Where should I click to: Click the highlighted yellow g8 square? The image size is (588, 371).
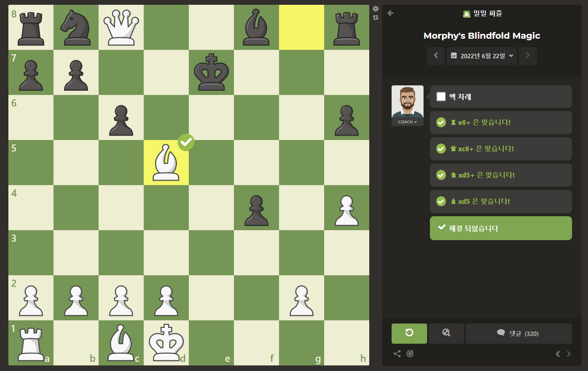click(x=302, y=28)
